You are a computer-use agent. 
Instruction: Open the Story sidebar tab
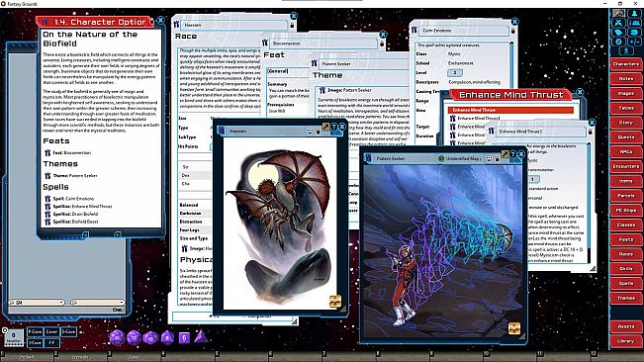pos(626,123)
